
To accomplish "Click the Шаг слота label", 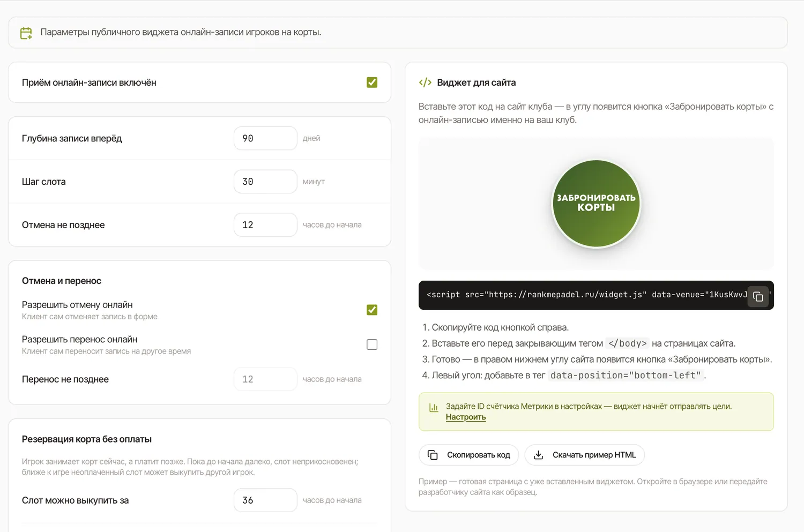I will click(x=44, y=182).
